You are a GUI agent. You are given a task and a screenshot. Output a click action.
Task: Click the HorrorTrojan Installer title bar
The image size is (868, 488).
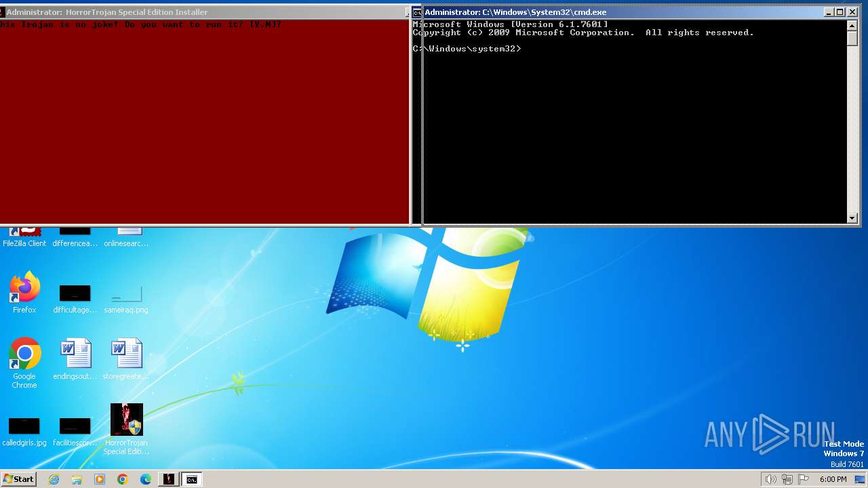click(x=203, y=12)
